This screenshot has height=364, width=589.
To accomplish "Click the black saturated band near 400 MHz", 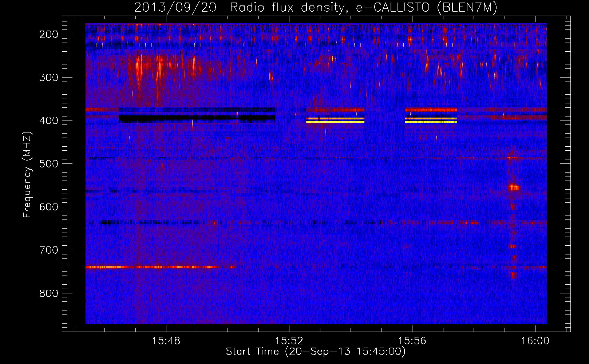I will [197, 119].
